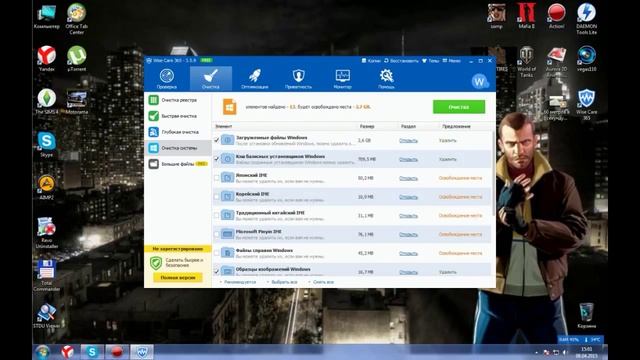Click the Корзина recycle bin icon
This screenshot has height=360, width=640.
[587, 315]
